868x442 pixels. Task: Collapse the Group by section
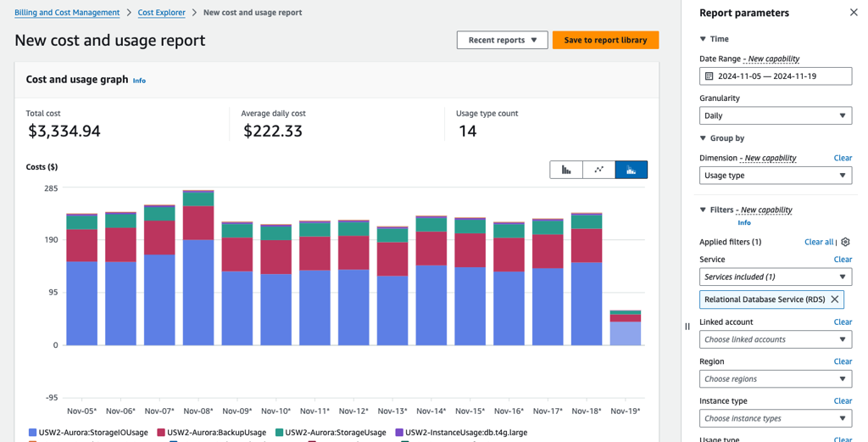pos(703,138)
